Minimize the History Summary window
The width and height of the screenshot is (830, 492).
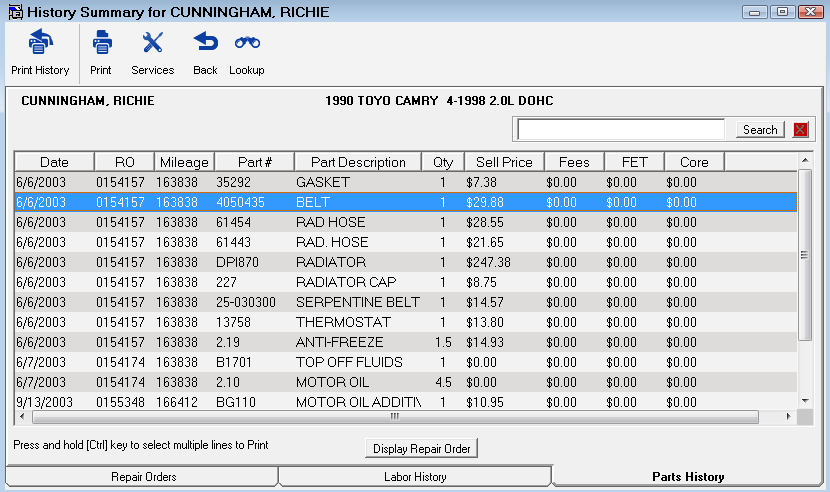click(x=755, y=12)
